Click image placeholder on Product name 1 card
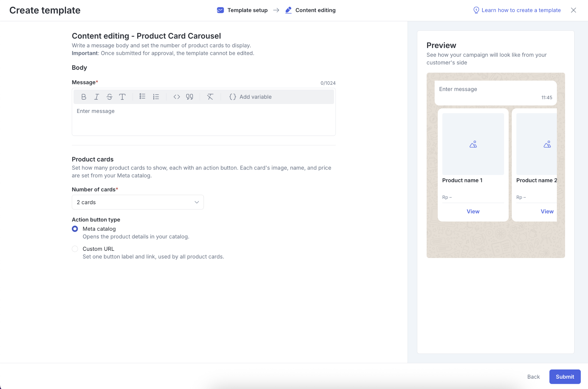 473,144
